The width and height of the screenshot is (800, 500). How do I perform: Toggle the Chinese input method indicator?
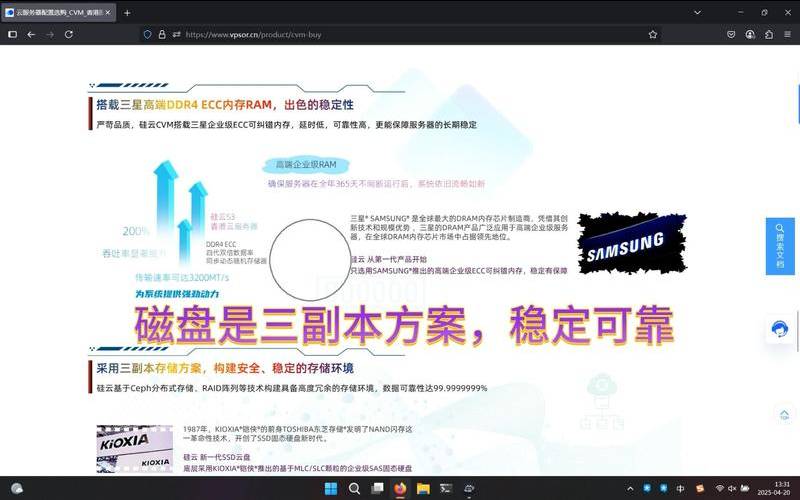pyautogui.click(x=681, y=489)
